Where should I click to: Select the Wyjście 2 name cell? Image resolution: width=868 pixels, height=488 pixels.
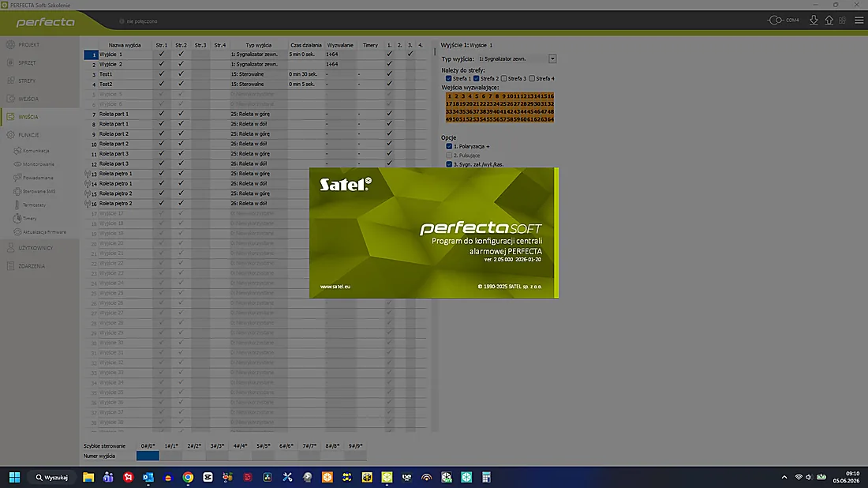125,64
